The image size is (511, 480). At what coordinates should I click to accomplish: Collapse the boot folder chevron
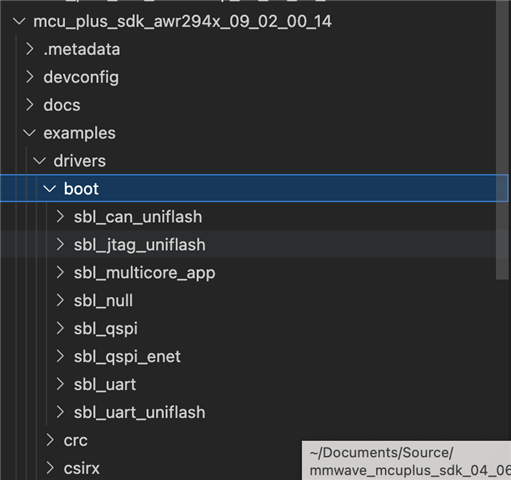tap(50, 189)
